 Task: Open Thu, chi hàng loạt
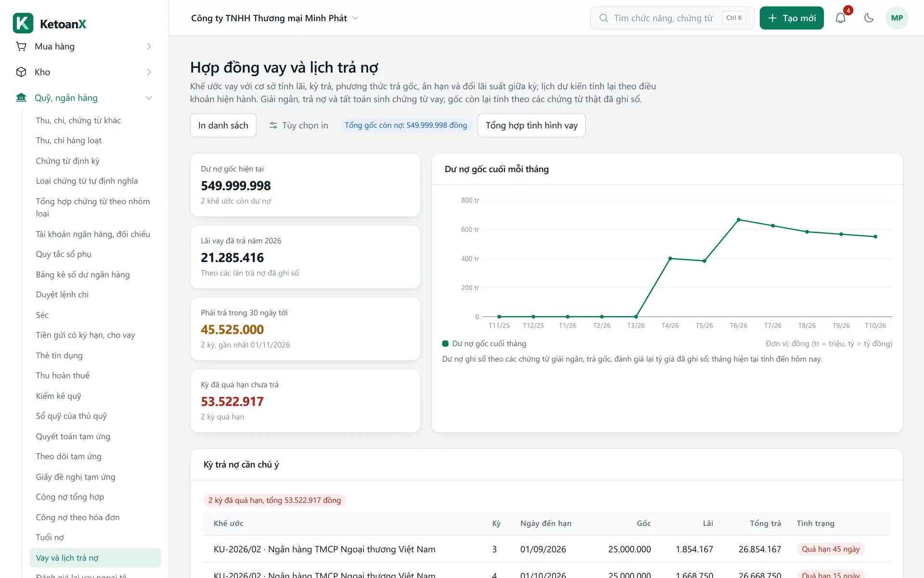coord(69,140)
